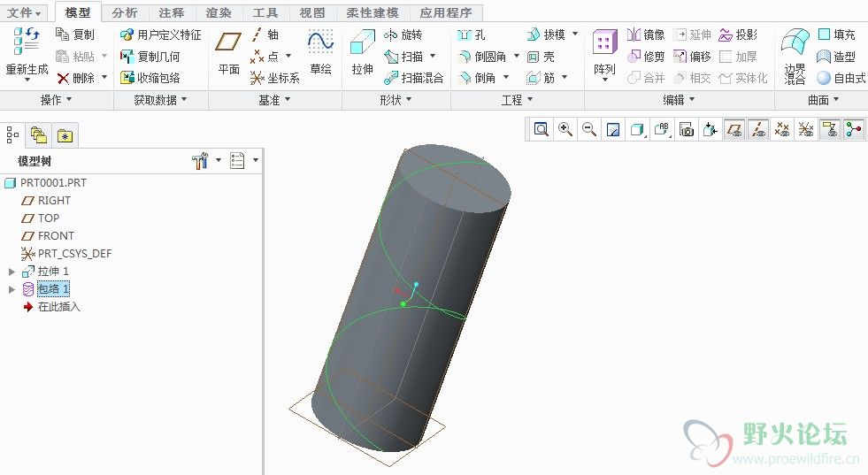The image size is (868, 475).
Task: Switch to the 柔性建模 tab
Action: point(372,12)
